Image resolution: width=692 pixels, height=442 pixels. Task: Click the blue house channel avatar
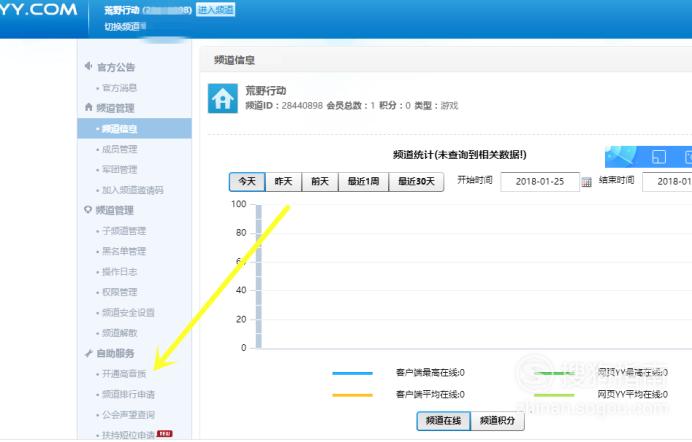(222, 98)
